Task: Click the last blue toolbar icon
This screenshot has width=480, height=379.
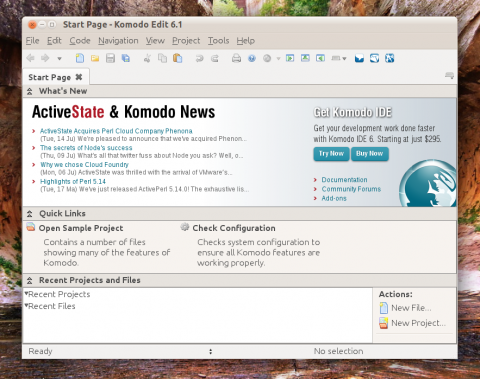Action: [x=390, y=58]
